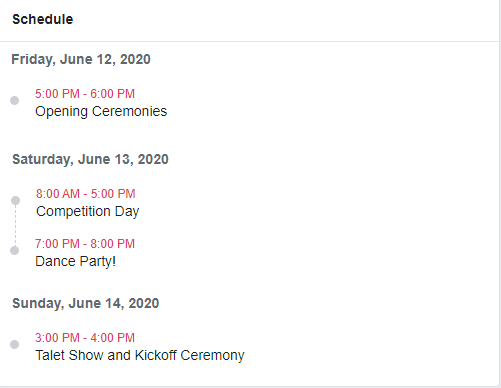Open the Opening Ceremonies event
501x388 pixels.
point(101,111)
